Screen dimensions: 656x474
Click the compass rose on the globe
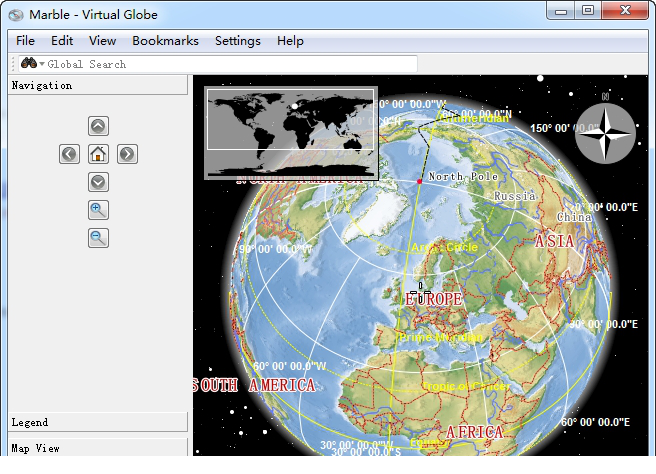605,134
